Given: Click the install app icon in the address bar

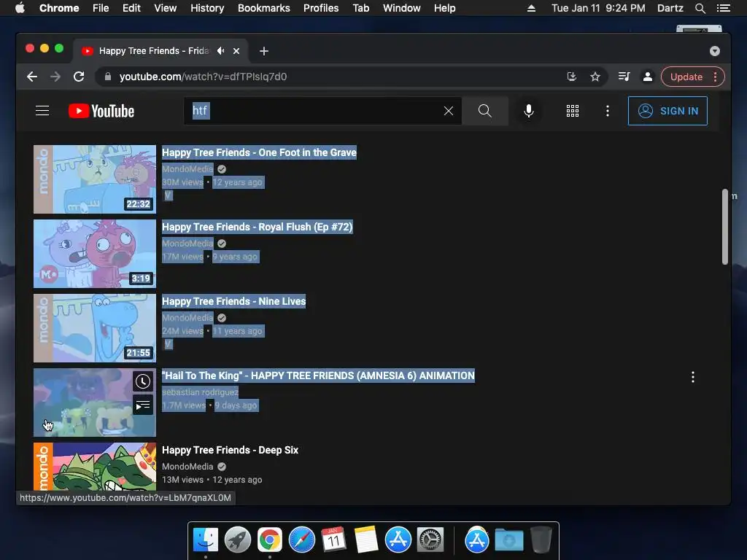Looking at the screenshot, I should 572,77.
